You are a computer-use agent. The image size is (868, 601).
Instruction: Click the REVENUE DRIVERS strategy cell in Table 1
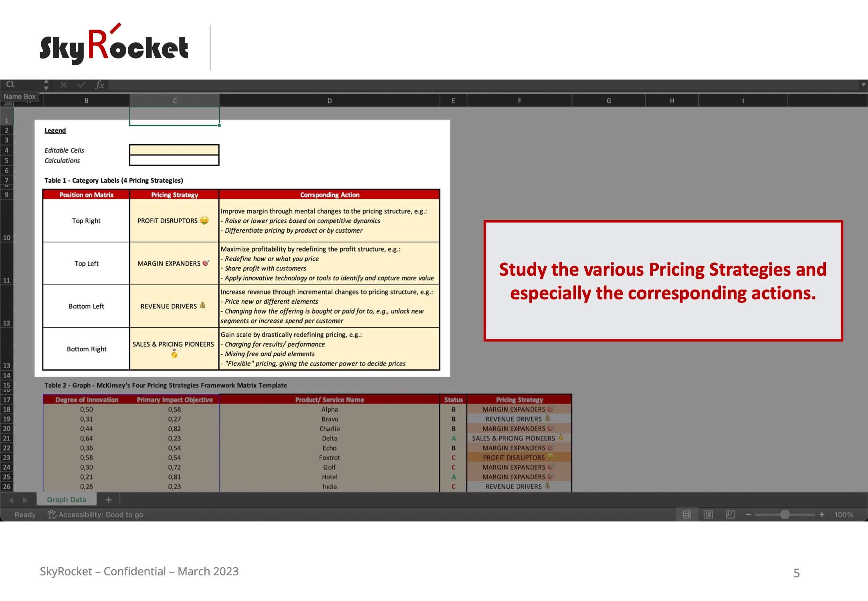click(174, 306)
